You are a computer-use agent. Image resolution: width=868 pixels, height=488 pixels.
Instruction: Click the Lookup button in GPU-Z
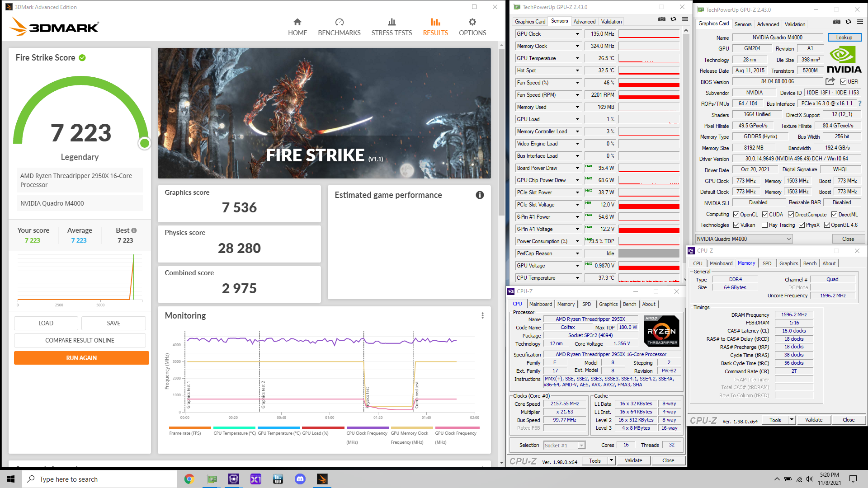[844, 38]
